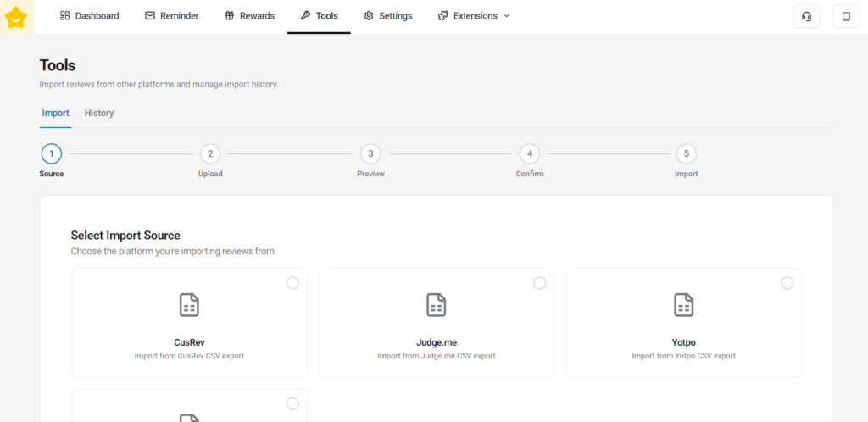Open the Reminder menu

[171, 16]
